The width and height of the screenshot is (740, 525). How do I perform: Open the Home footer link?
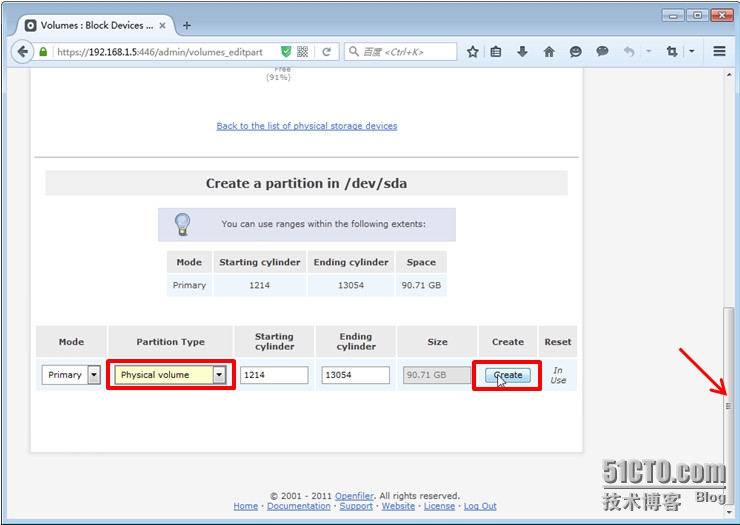pyautogui.click(x=245, y=506)
